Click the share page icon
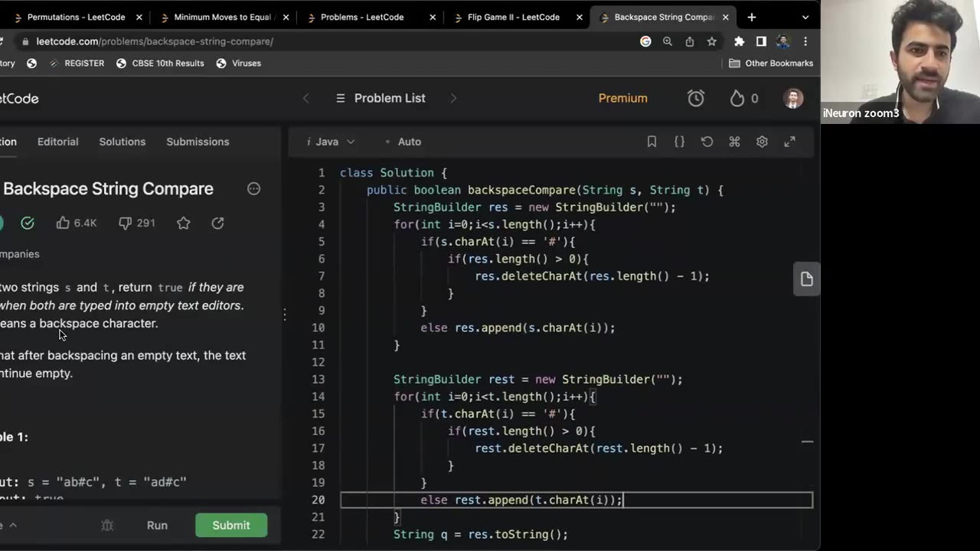The height and width of the screenshot is (551, 980). (690, 41)
